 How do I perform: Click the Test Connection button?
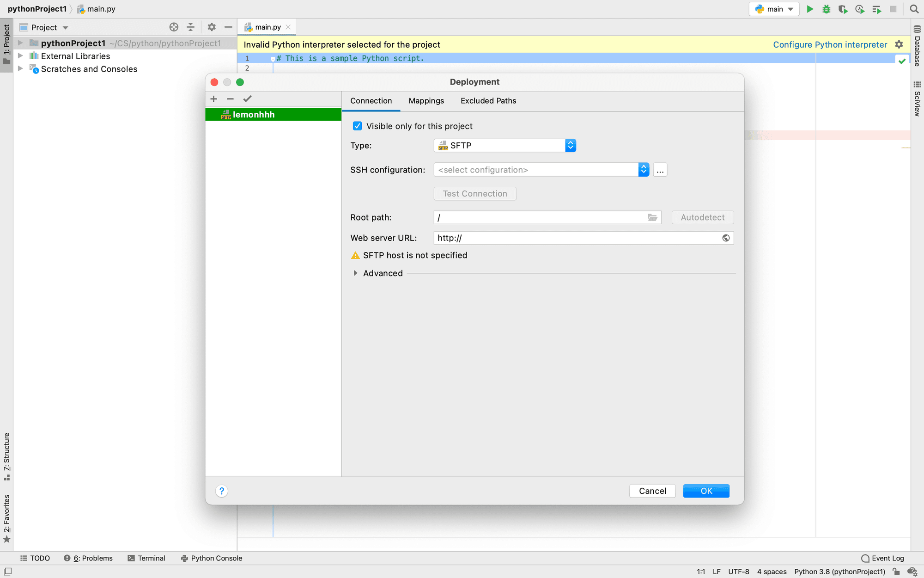(x=475, y=193)
